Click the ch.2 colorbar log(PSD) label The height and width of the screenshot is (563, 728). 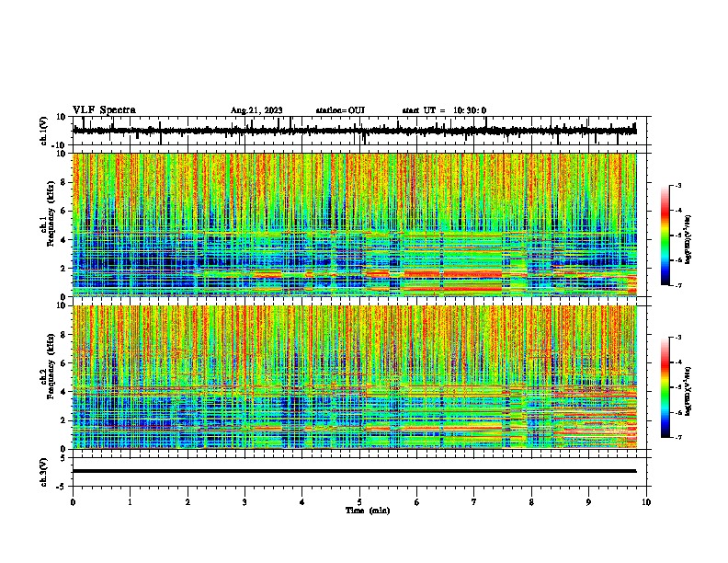688,391
